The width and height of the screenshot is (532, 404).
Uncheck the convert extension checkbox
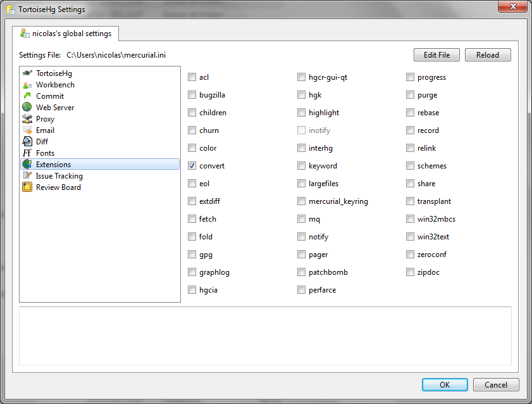pyautogui.click(x=192, y=166)
